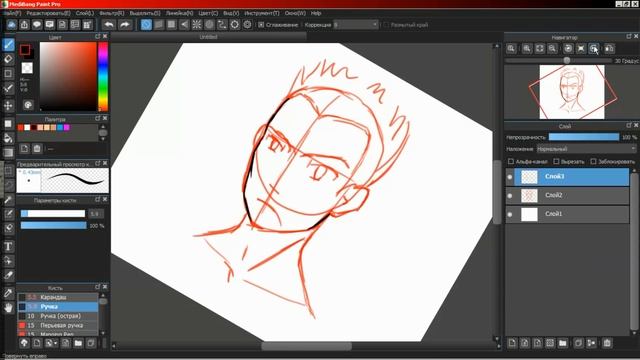Viewport: 640px width, 360px height.
Task: Add new brush icon in Brush panel
Action: 37,343
